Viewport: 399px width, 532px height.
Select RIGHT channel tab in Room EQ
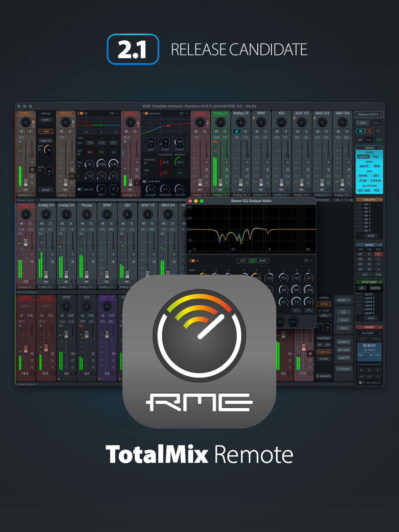pos(263,261)
